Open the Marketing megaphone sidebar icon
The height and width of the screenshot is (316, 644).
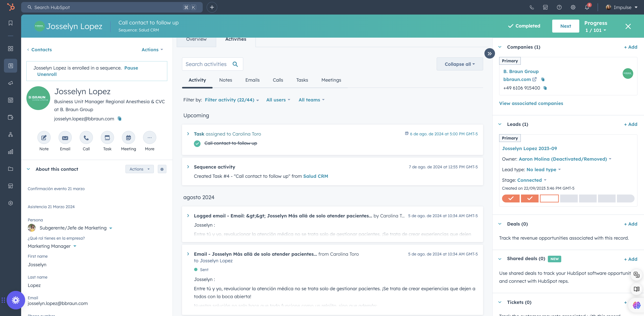[x=11, y=83]
